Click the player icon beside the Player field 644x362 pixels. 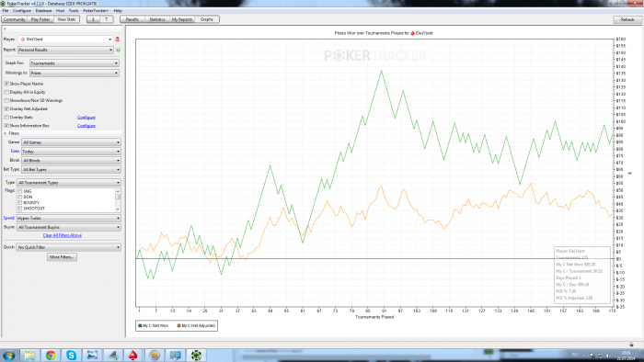pos(118,40)
